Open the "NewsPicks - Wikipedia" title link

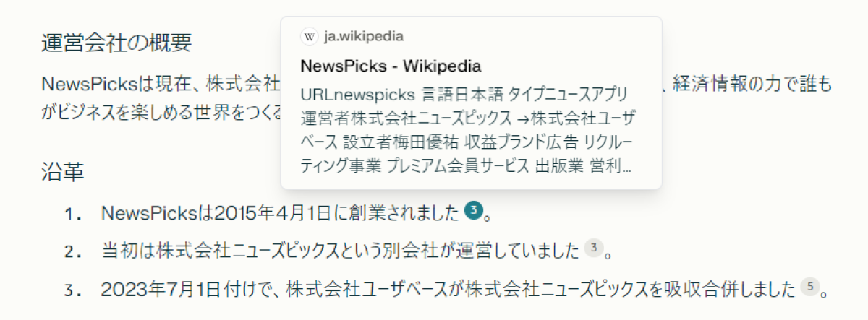pyautogui.click(x=391, y=66)
